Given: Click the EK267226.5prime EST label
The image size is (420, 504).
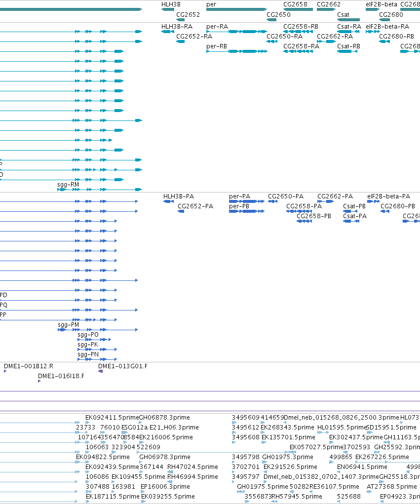Looking at the screenshot, I should 382,457.
